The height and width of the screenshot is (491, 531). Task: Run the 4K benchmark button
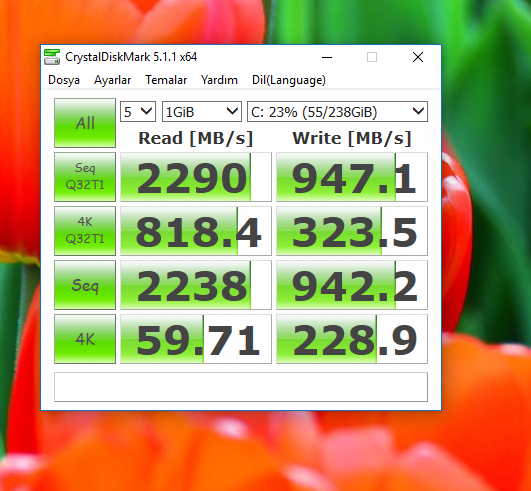point(85,339)
